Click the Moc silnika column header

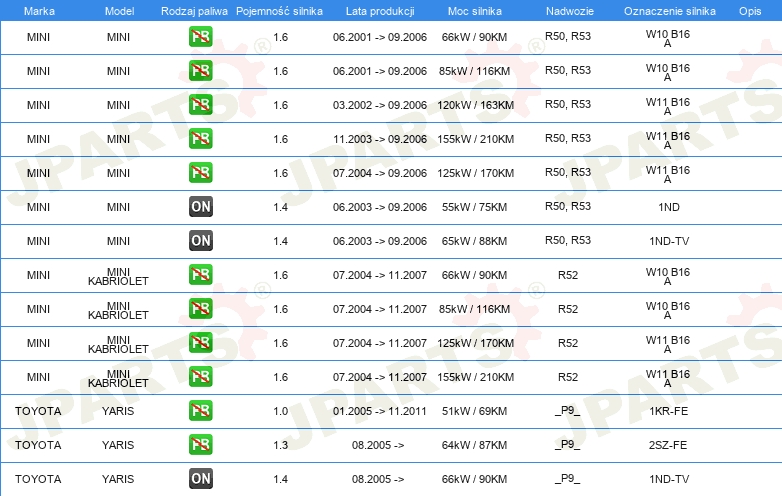pos(475,10)
